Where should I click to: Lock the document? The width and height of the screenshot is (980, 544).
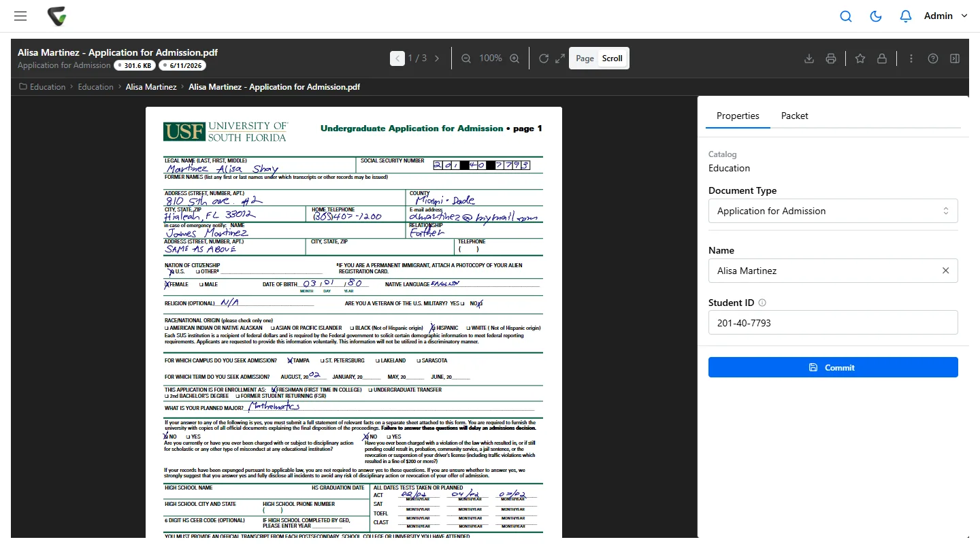point(882,58)
